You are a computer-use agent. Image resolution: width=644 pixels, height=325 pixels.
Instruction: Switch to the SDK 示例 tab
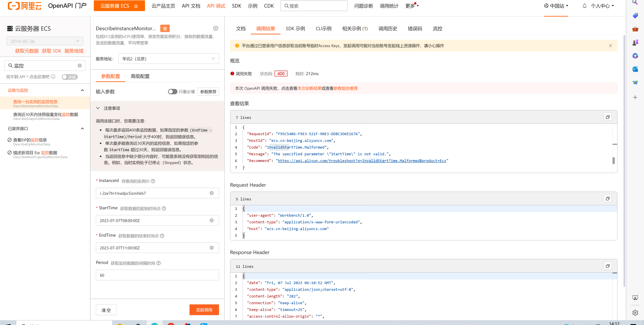295,29
